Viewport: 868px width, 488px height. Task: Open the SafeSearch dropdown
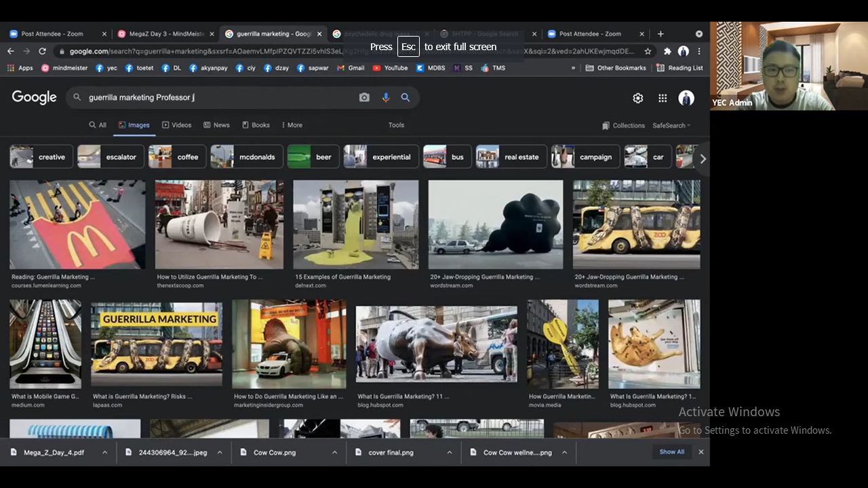tap(671, 125)
